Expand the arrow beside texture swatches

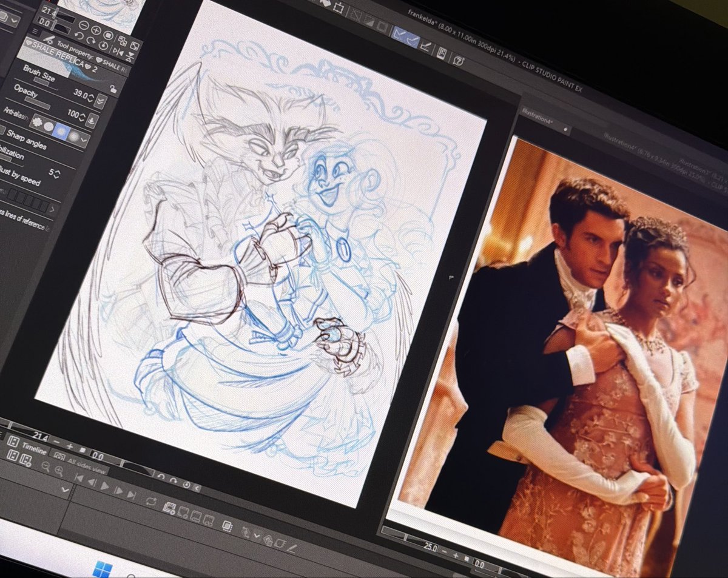52,210
